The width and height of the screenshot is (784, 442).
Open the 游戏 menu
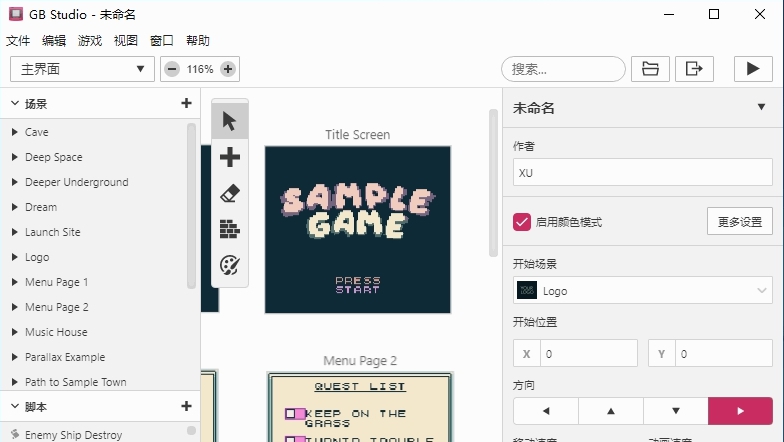(90, 40)
